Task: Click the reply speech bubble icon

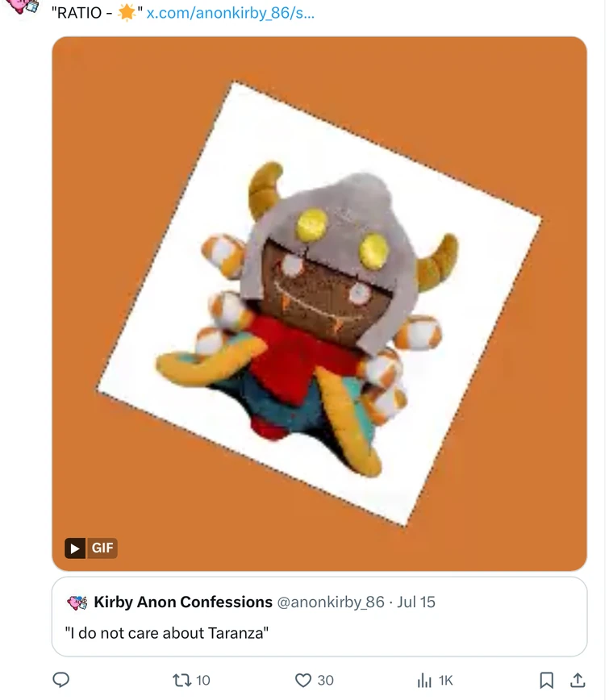Action: pos(61,680)
